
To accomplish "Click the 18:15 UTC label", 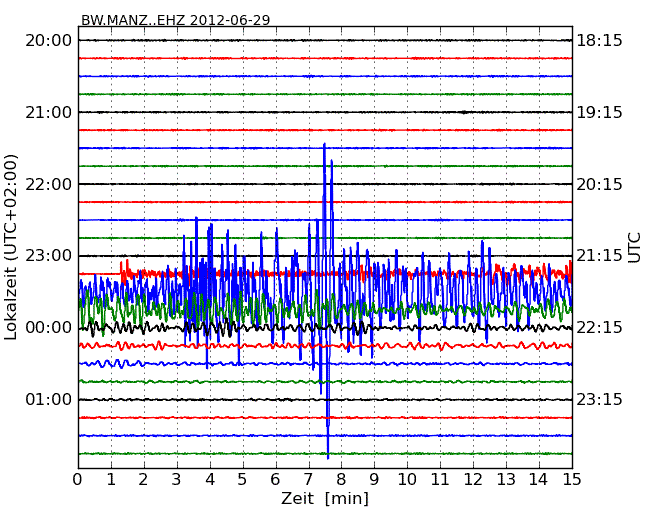I will [x=599, y=41].
